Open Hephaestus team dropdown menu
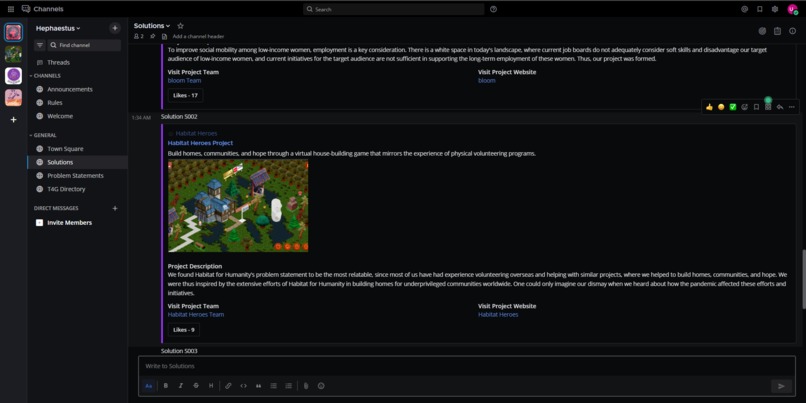 [x=58, y=28]
